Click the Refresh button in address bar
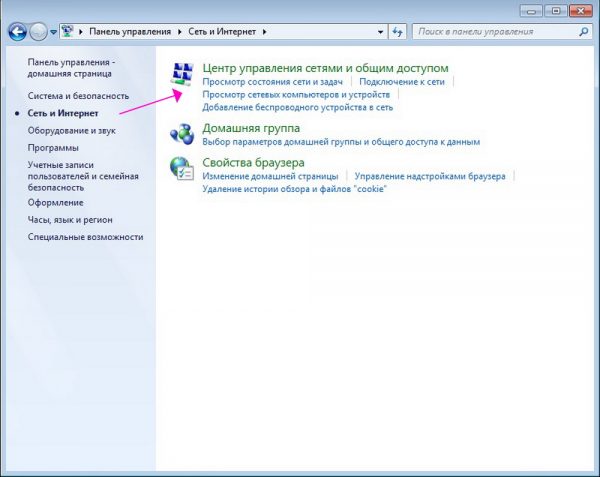 point(398,32)
